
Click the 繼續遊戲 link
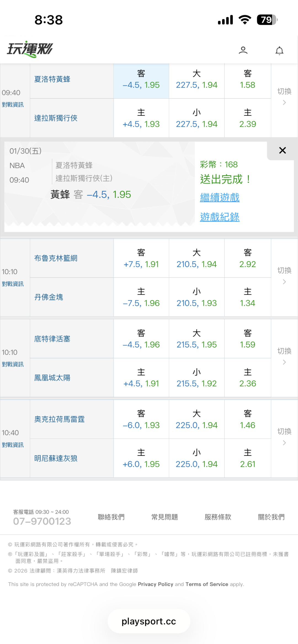[220, 197]
